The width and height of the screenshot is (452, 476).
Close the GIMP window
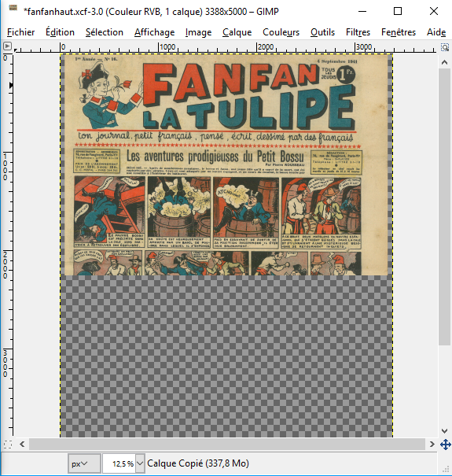click(434, 12)
